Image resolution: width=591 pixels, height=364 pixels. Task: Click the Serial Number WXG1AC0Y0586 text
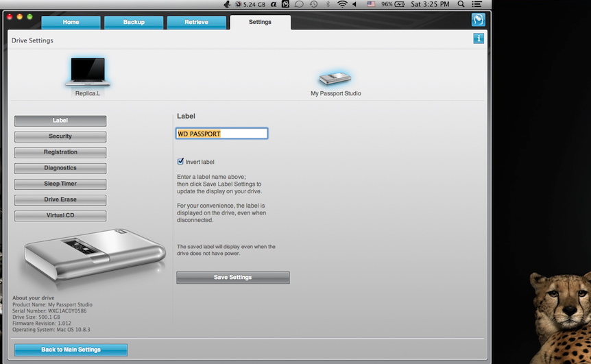[x=49, y=311]
